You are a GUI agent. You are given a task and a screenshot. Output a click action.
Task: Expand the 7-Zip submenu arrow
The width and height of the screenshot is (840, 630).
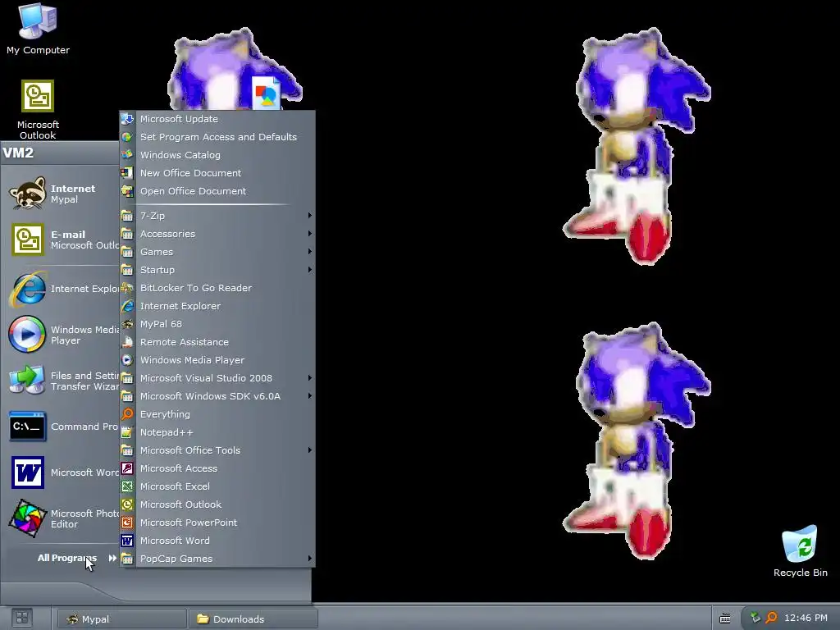click(x=309, y=216)
